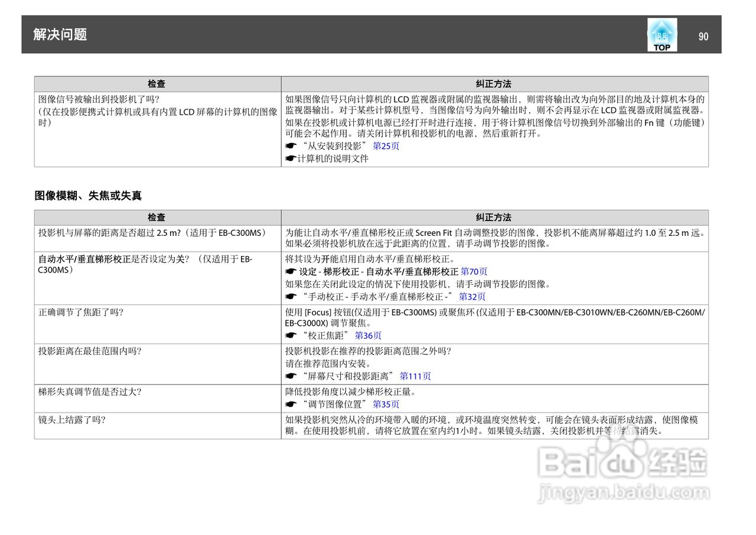Open the 第36页 link for 校正焦距
This screenshot has width=756, height=535.
pyautogui.click(x=369, y=336)
